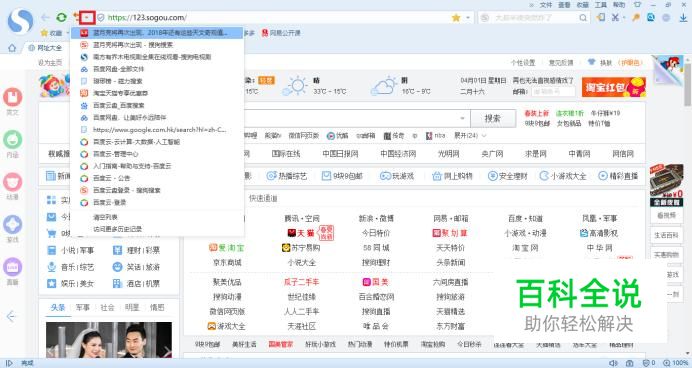Click the blue refresh-search toolbar icon
692x368 pixels.
pos(651,18)
